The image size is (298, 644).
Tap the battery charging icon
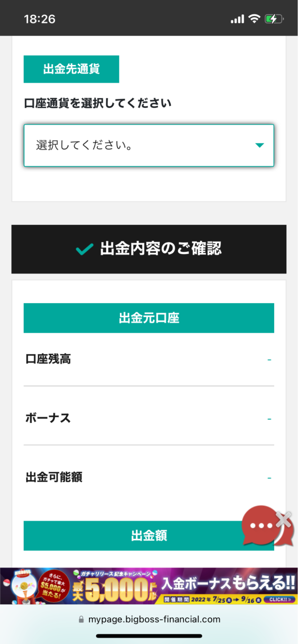274,19
